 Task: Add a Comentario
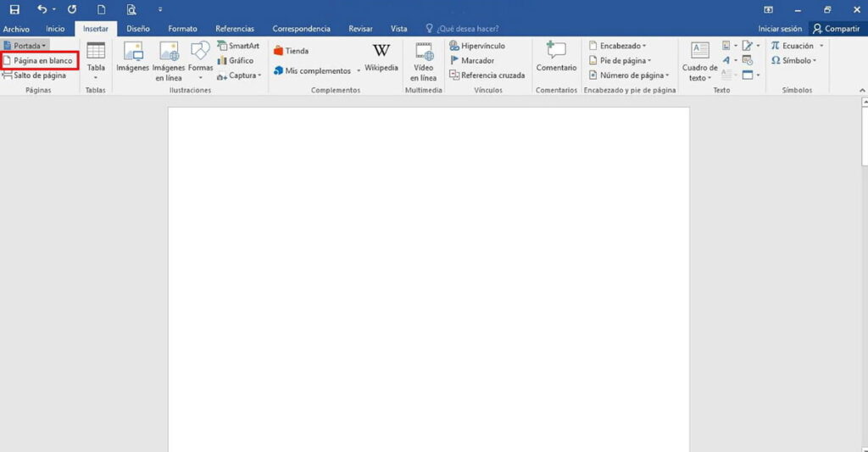[x=556, y=58]
